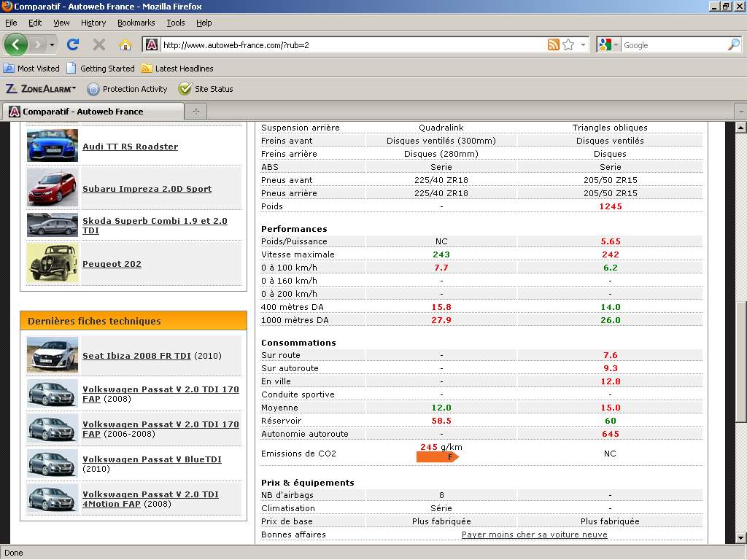Check ZoneAlarm Site Status
This screenshot has height=560, width=747.
tap(206, 89)
